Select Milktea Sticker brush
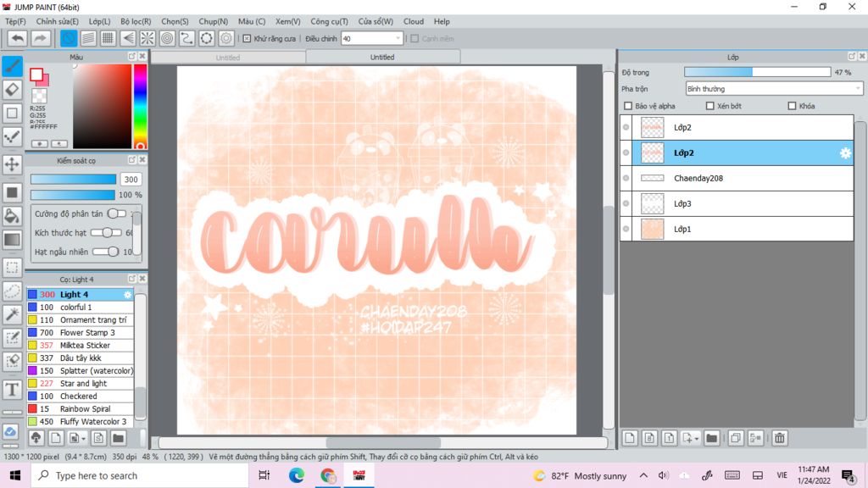Screen dimensions: 868x488 coord(81,346)
